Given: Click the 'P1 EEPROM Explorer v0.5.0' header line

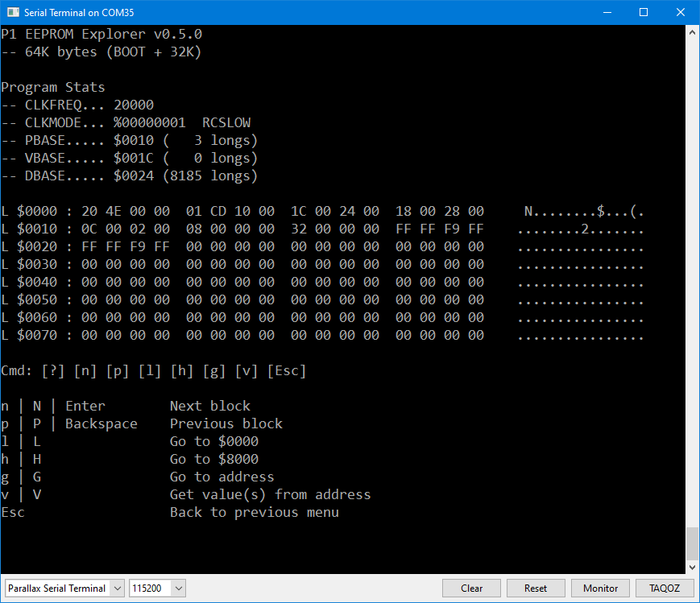Looking at the screenshot, I should click(x=101, y=35).
